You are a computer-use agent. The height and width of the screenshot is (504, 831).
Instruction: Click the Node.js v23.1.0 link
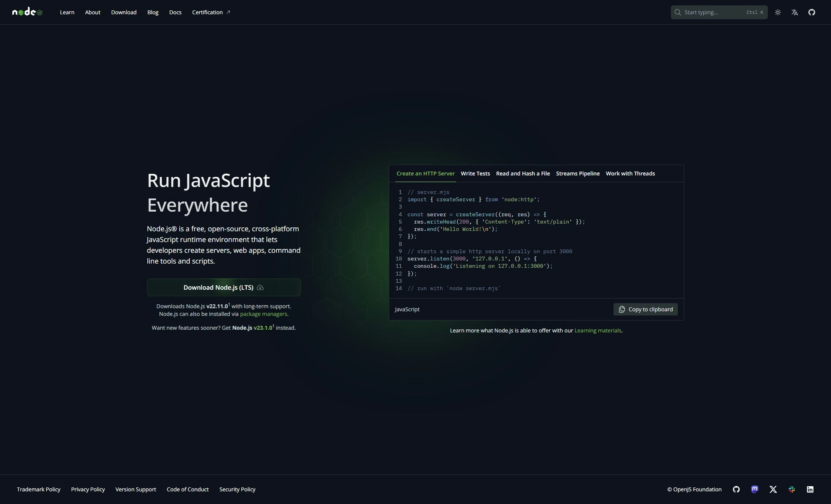pyautogui.click(x=263, y=327)
